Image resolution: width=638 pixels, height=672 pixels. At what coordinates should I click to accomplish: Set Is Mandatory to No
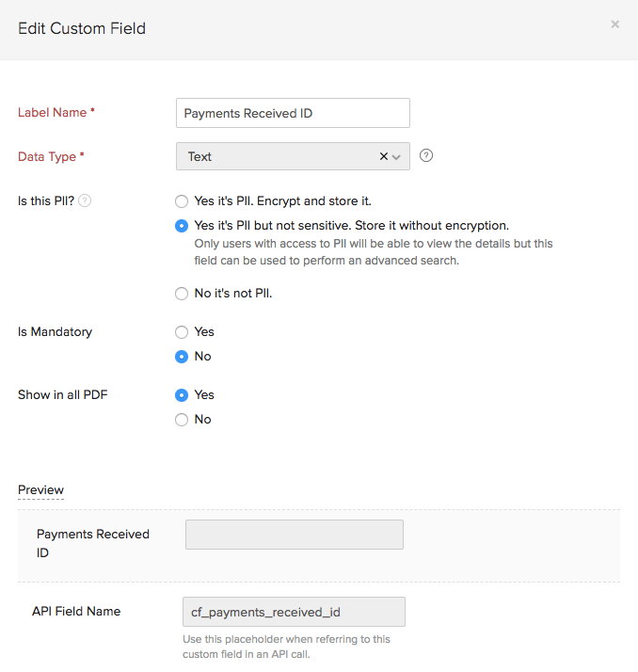pos(182,357)
